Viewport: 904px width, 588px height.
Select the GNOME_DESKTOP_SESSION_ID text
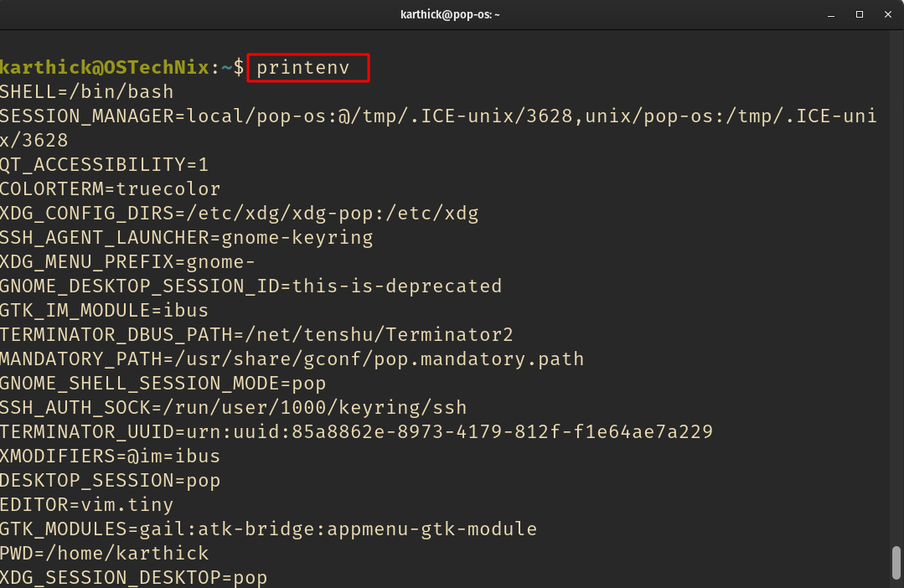251,286
